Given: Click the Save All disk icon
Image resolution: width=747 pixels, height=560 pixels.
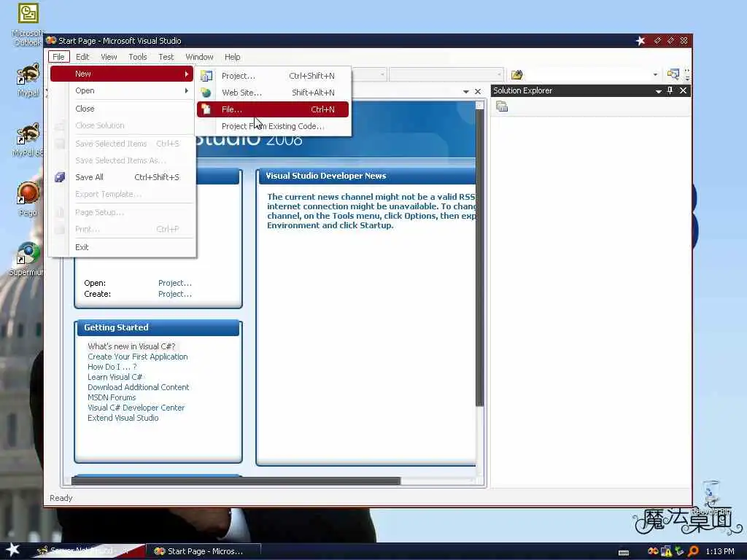Looking at the screenshot, I should 60,177.
